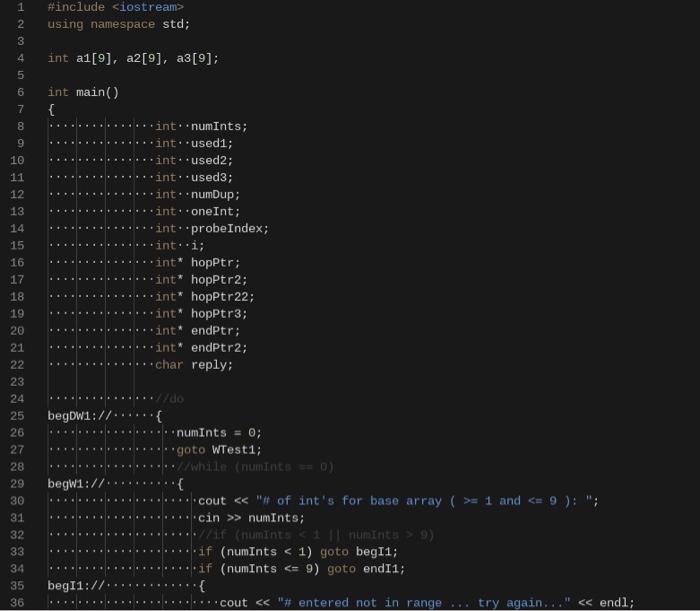Viewport: 700px width, 611px height.
Task: Click the "begI1:" label
Action: click(x=69, y=586)
